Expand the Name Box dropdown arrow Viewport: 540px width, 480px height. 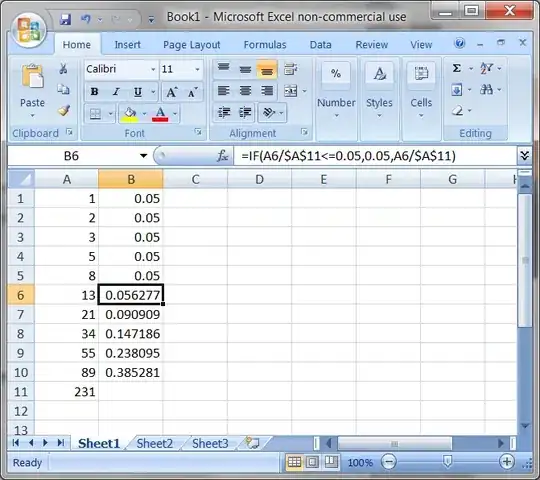(x=144, y=156)
